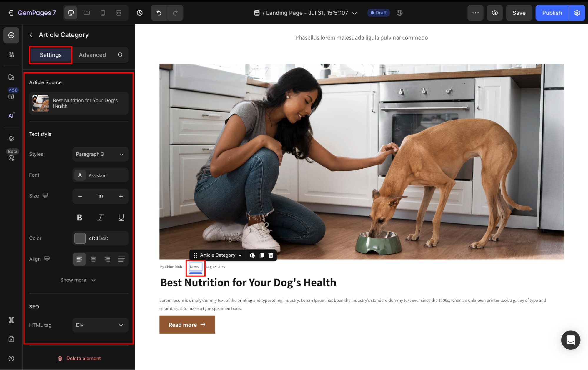Increase font size with plus stepper
This screenshot has width=588, height=370.
[121, 196]
